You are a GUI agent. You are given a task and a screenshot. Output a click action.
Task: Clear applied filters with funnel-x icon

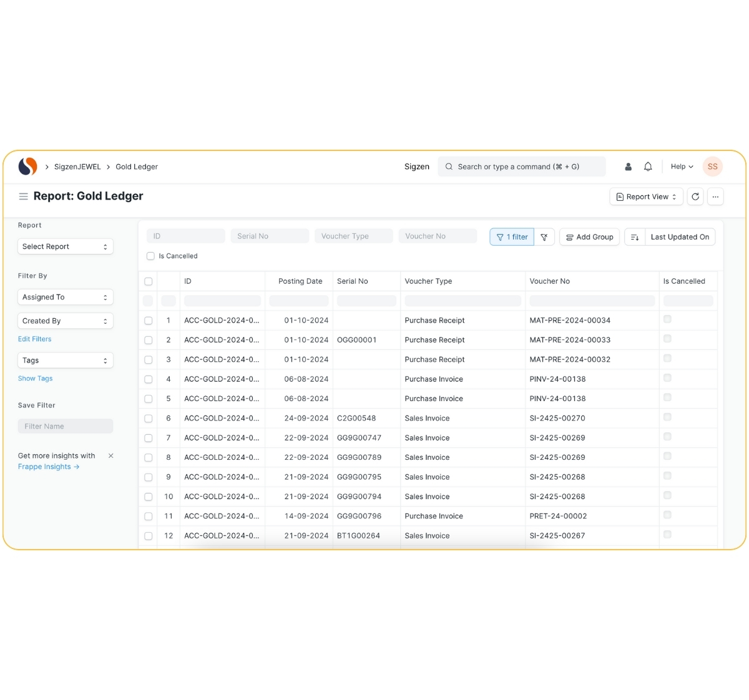point(544,237)
